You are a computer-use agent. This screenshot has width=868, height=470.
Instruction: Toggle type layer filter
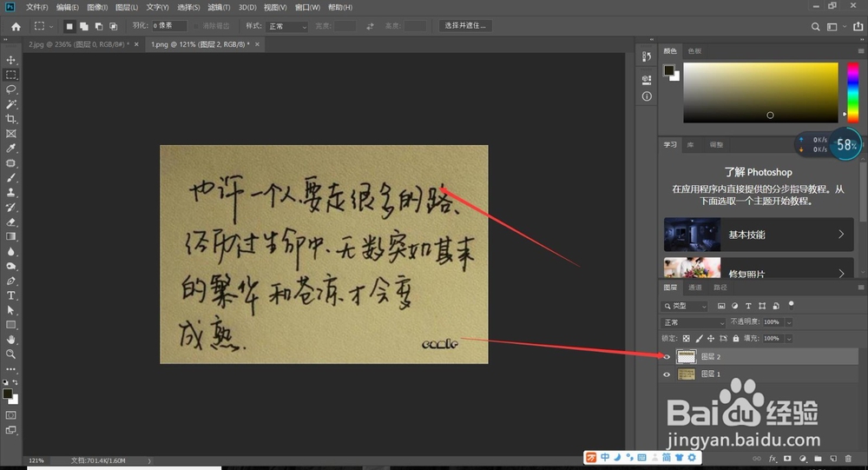[748, 306]
